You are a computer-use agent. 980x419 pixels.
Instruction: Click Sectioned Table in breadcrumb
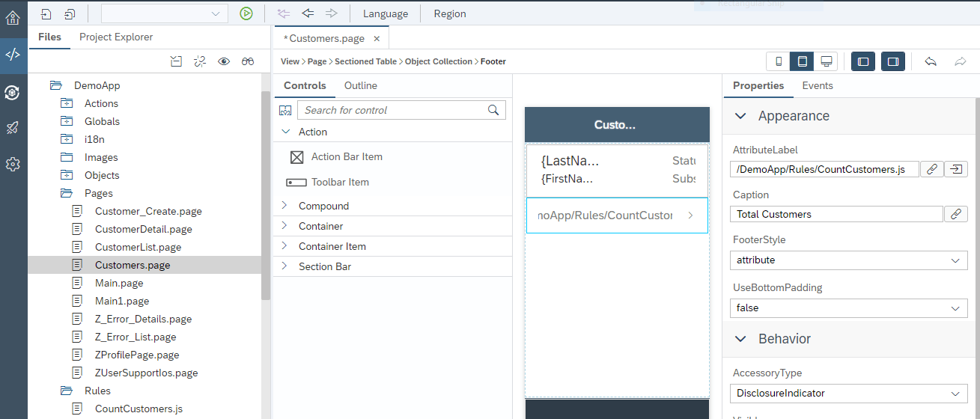365,61
